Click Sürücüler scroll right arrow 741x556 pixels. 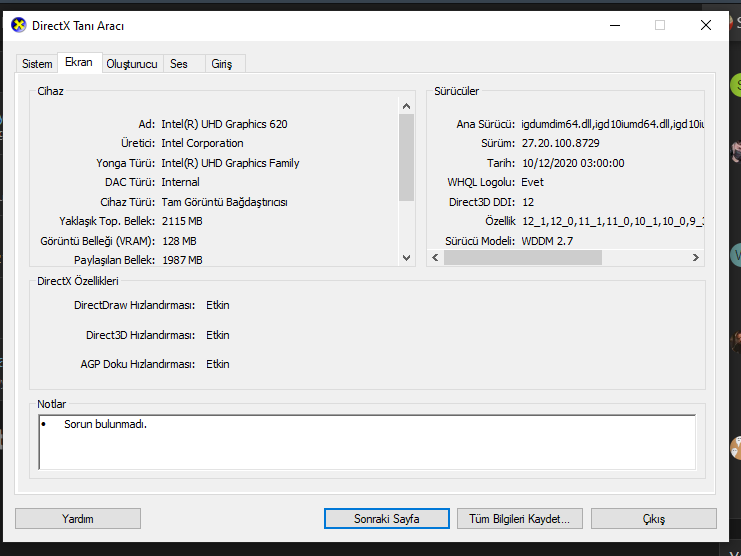click(696, 257)
